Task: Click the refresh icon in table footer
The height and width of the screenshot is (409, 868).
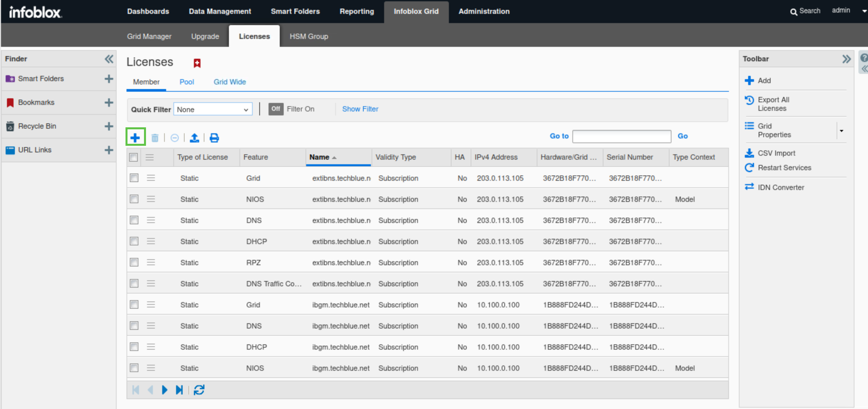Action: point(199,390)
